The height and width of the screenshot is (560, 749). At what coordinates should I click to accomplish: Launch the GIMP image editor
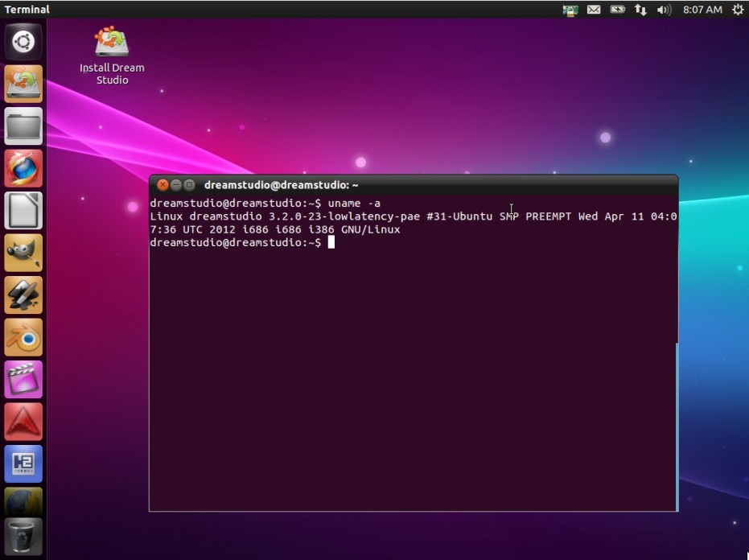[23, 253]
